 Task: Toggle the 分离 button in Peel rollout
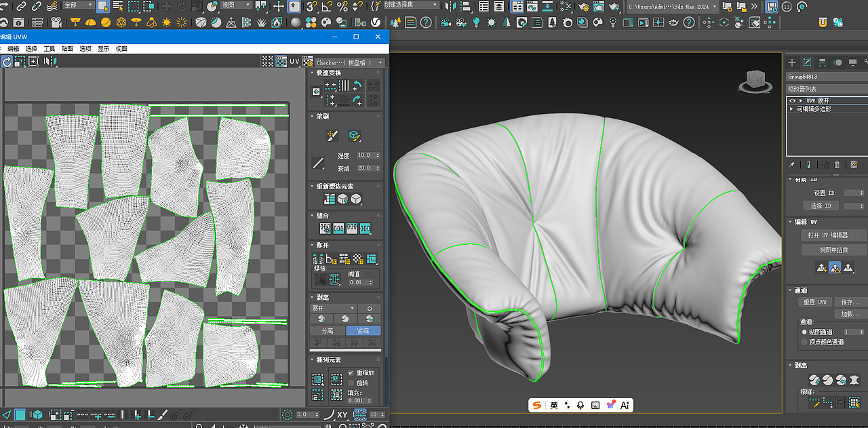(327, 331)
